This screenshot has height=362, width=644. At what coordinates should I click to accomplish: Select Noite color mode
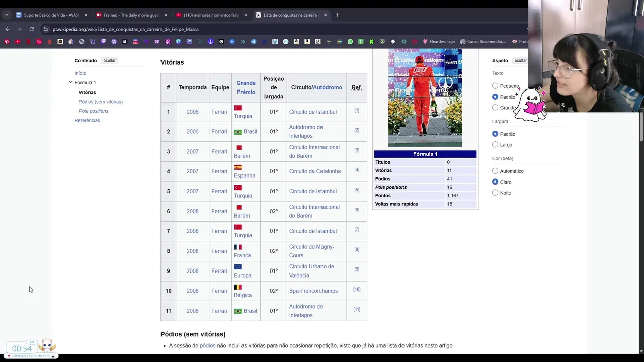point(495,193)
